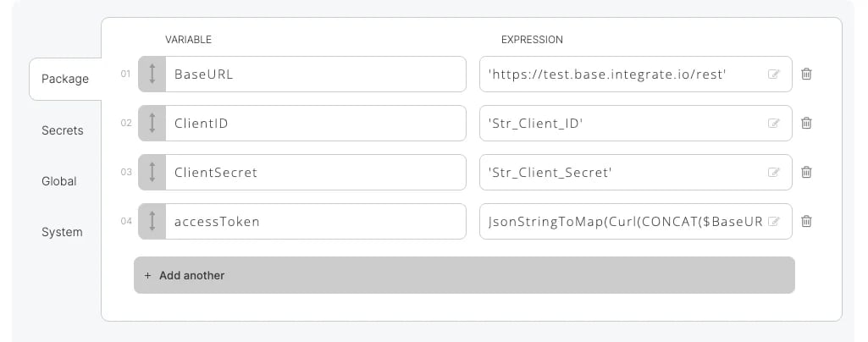Open expression editor for JsonStringToMap expression
The width and height of the screenshot is (868, 342).
pos(774,222)
